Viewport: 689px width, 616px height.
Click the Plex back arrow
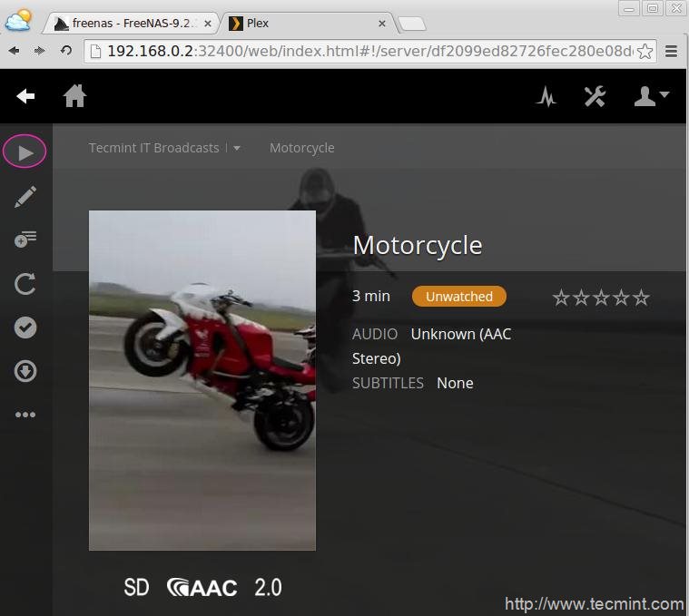pyautogui.click(x=25, y=96)
